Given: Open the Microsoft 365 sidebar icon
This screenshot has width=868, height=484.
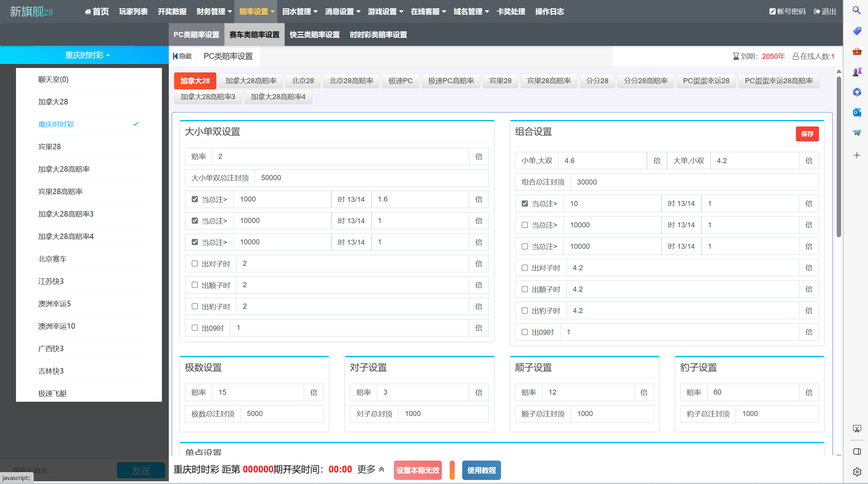Looking at the screenshot, I should (856, 92).
